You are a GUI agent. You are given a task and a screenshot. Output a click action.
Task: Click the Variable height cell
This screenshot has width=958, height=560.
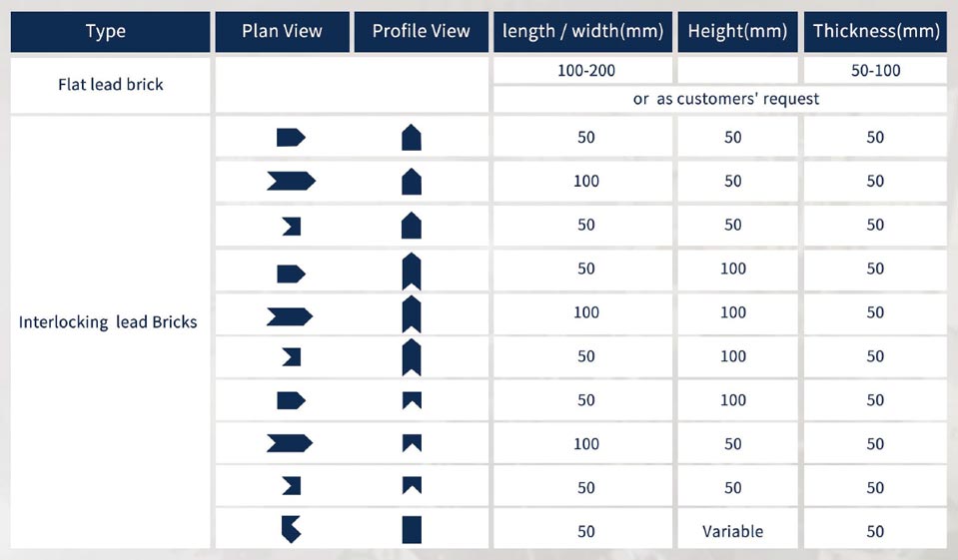[x=733, y=532]
